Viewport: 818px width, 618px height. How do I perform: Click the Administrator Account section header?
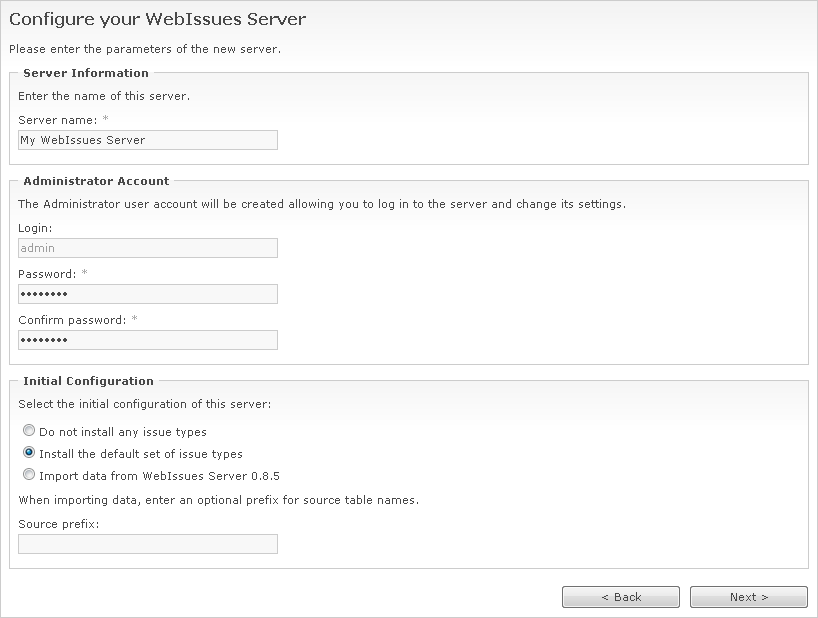tap(96, 181)
